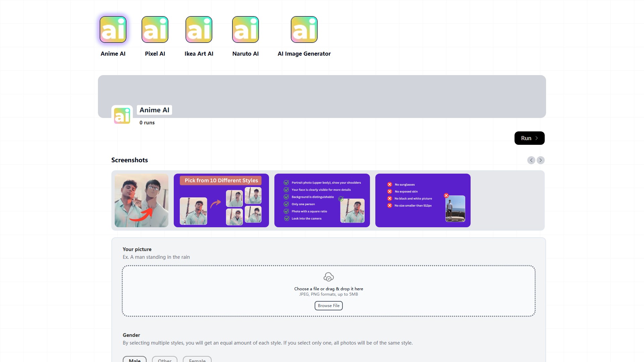Open the anime transformation screenshot thumbnail
The height and width of the screenshot is (362, 644).
(142, 200)
